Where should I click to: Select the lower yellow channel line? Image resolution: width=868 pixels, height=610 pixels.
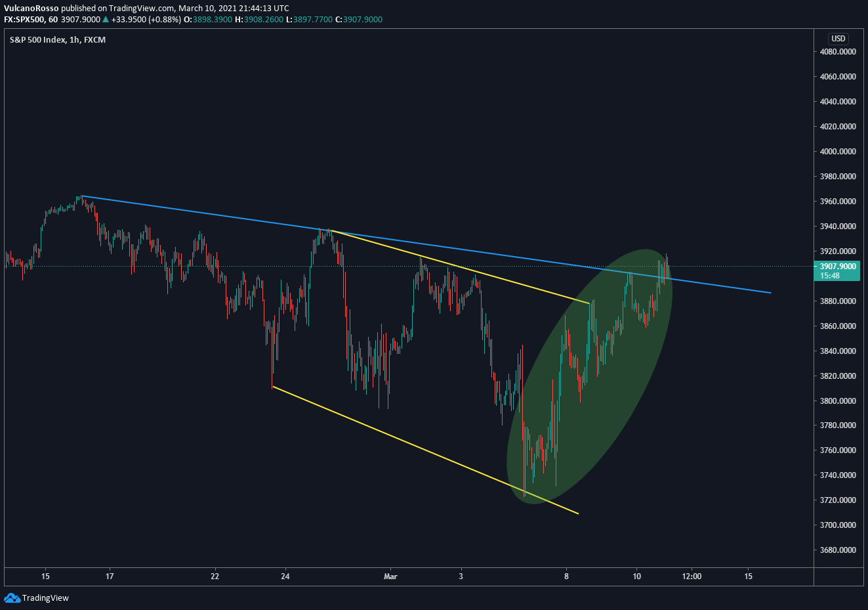pyautogui.click(x=425, y=450)
